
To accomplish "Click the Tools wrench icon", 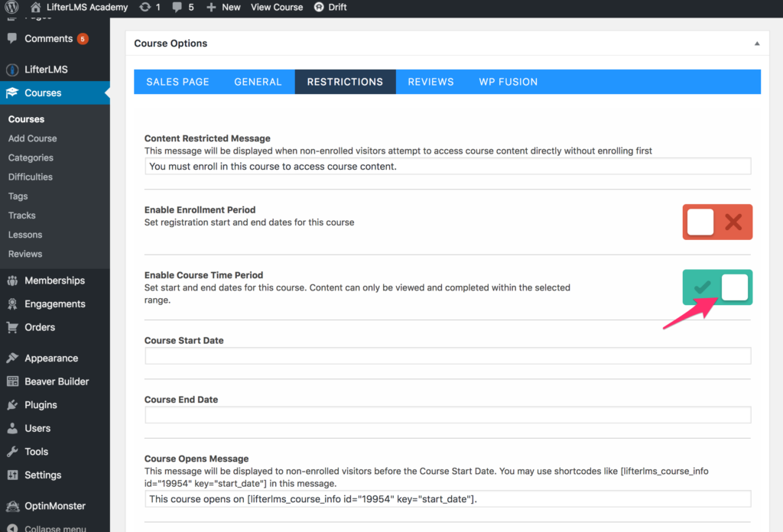I will (12, 452).
